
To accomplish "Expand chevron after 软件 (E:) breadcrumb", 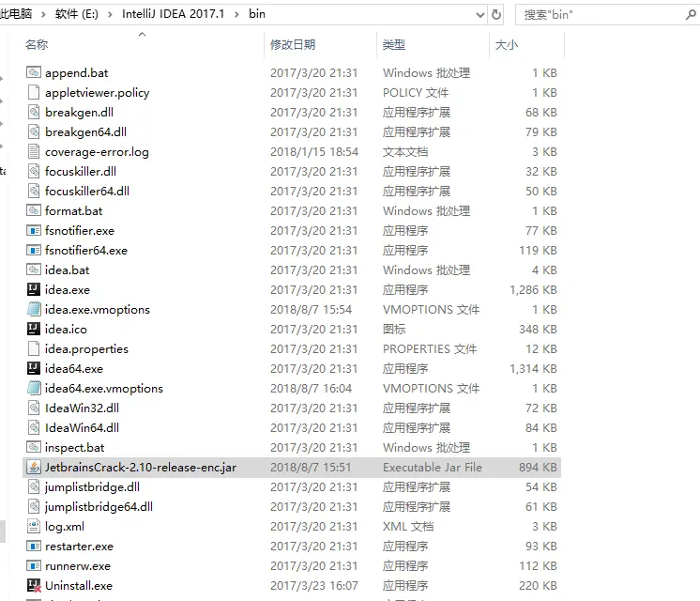I will coord(110,14).
